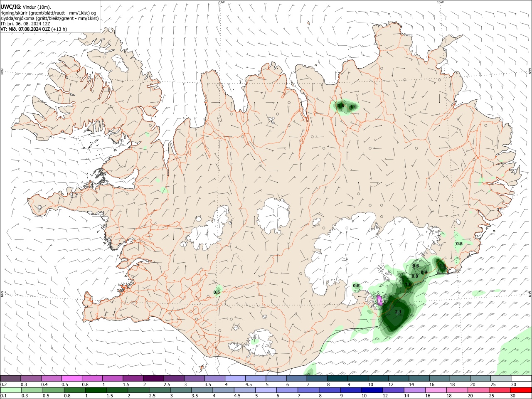Pick the lower-row 14 light purple swatch
Screen dimensions: 532x399
click(x=414, y=390)
